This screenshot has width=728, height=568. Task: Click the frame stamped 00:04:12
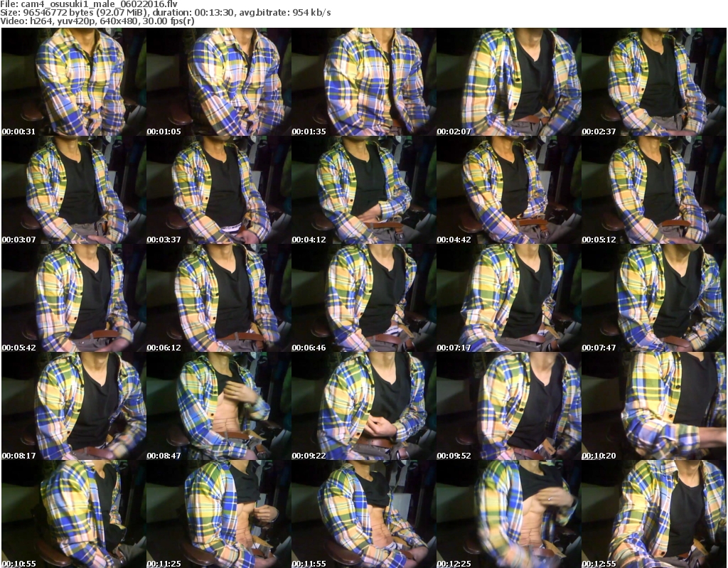(x=363, y=190)
